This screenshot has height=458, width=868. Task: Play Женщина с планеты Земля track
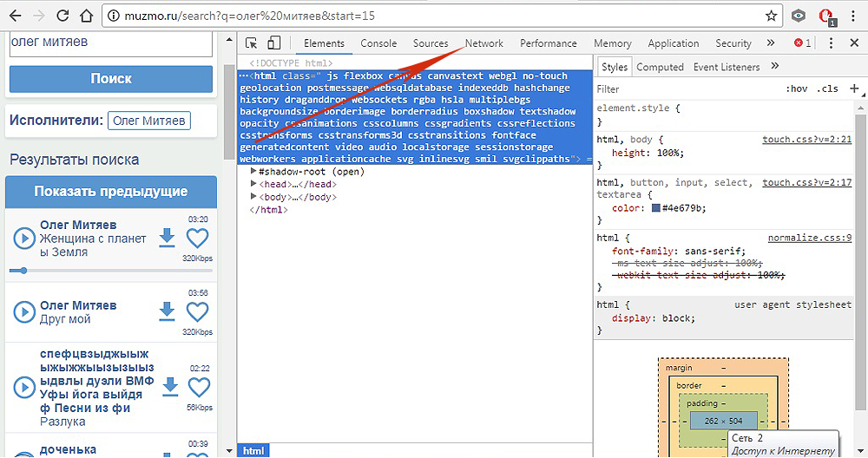(24, 239)
